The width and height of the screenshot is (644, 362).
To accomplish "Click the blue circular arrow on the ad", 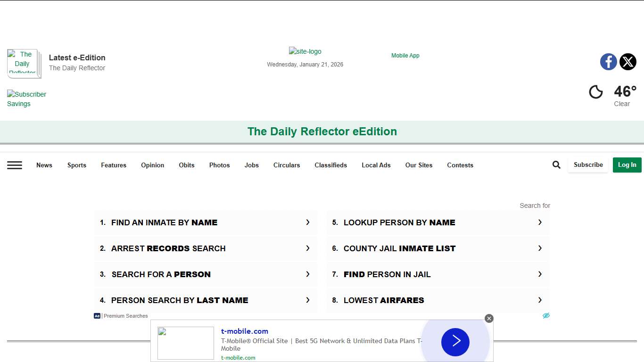I will [455, 342].
